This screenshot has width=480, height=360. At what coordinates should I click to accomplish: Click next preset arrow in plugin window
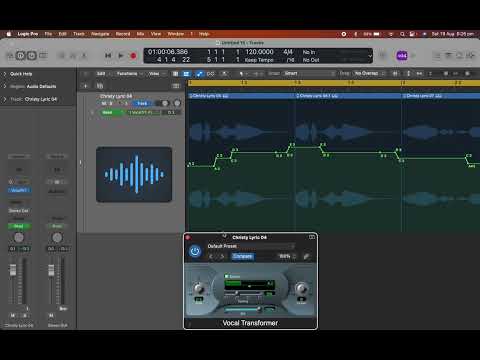click(222, 256)
